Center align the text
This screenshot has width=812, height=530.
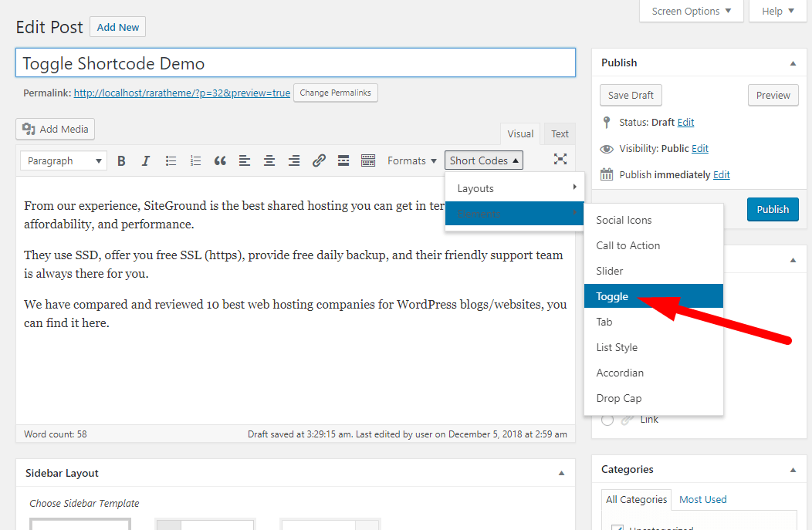269,160
